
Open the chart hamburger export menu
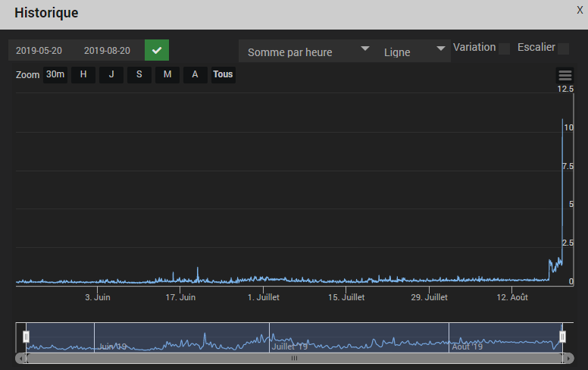tap(565, 75)
